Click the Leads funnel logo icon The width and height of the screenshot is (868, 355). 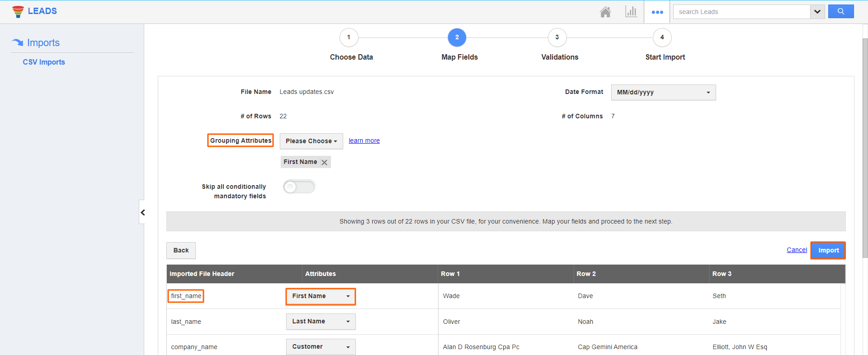[18, 11]
